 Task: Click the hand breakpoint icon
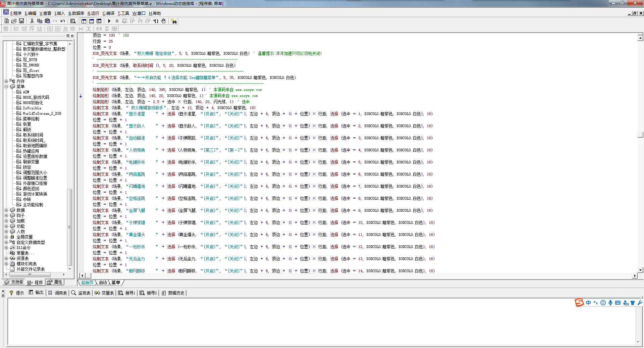pos(163,21)
